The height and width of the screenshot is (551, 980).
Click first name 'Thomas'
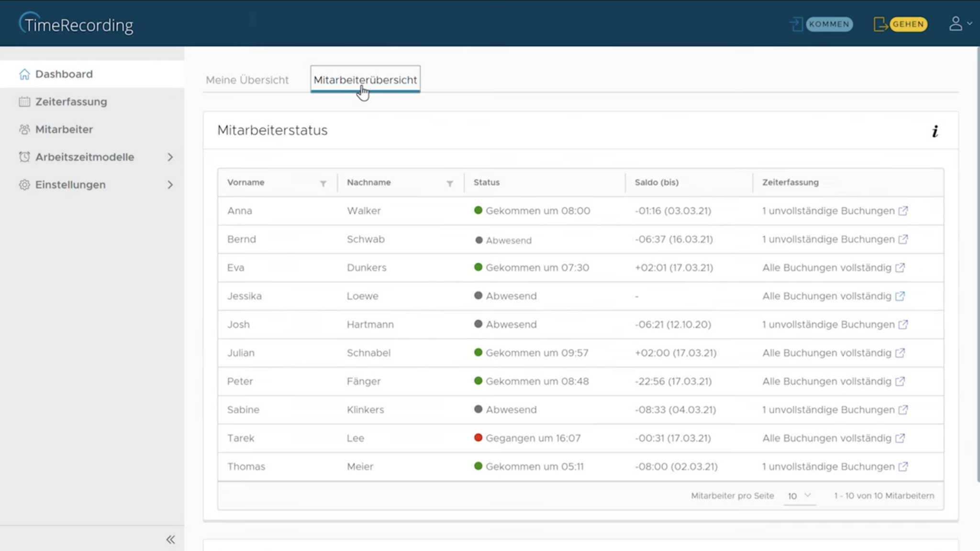[x=246, y=466]
